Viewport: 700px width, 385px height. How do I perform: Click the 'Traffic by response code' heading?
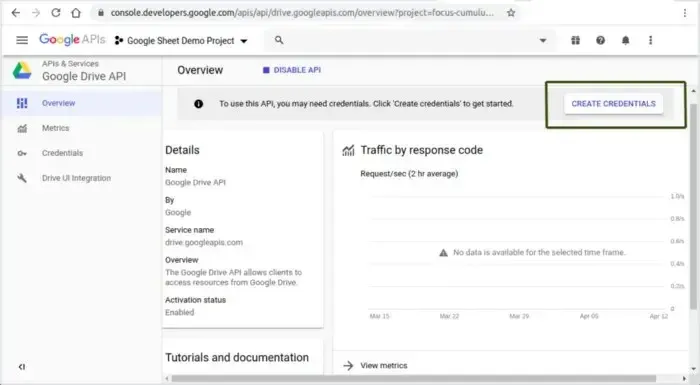[x=422, y=151]
